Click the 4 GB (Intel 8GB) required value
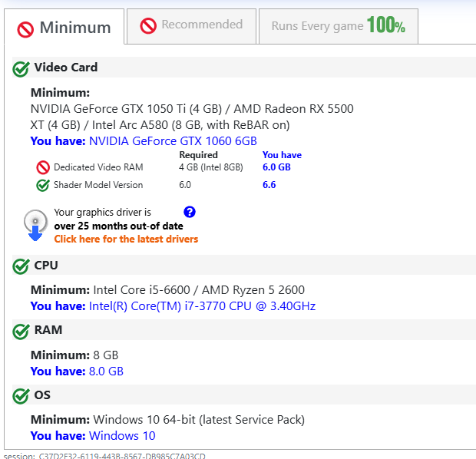 pyautogui.click(x=211, y=167)
